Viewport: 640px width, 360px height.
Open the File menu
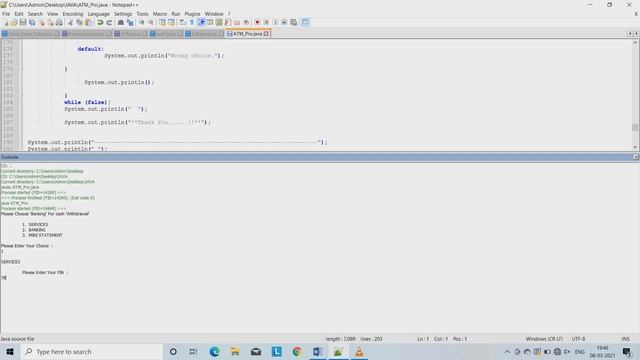click(6, 14)
